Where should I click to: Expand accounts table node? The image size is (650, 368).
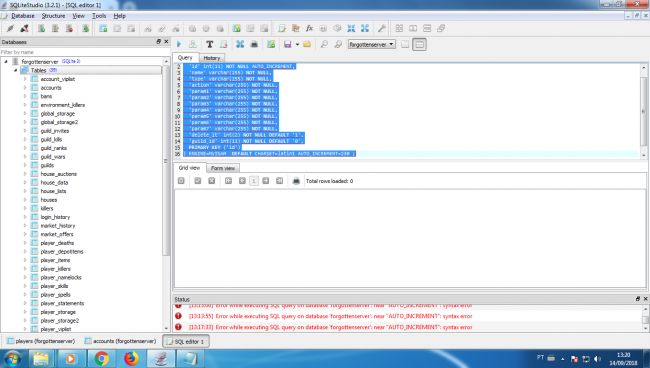click(25, 87)
